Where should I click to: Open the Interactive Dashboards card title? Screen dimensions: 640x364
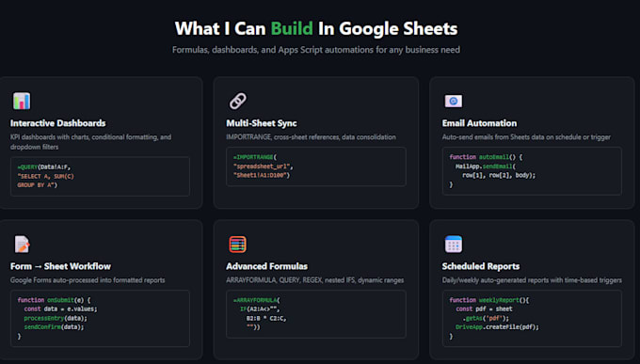[58, 123]
